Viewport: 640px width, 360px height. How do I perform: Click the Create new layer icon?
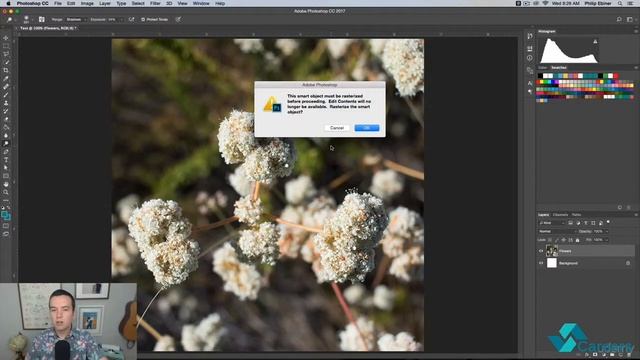(x=620, y=355)
